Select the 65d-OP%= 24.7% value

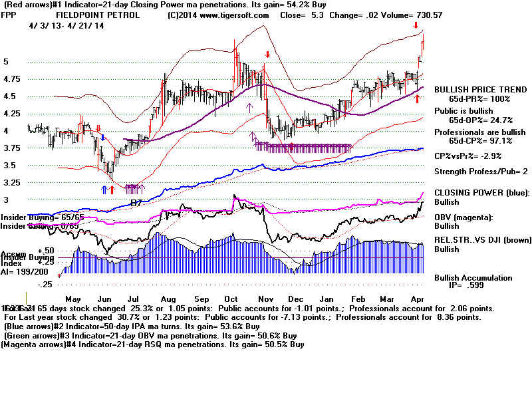481,120
